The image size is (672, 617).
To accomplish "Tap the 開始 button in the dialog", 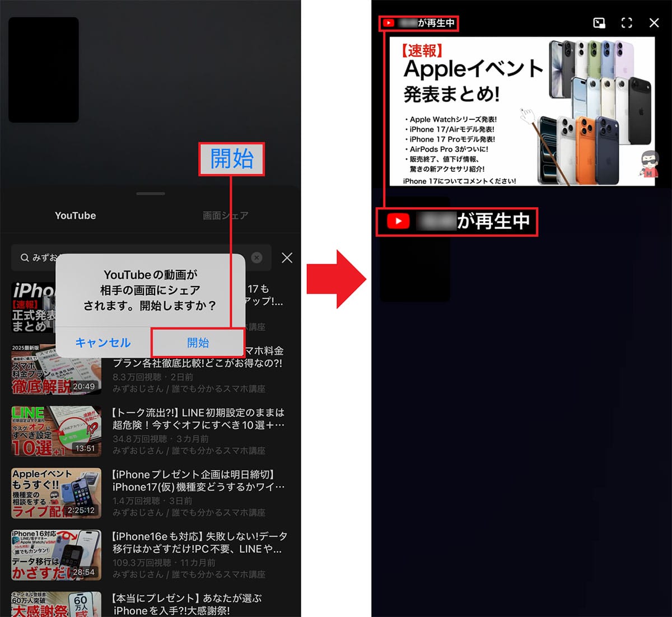I will coord(198,343).
